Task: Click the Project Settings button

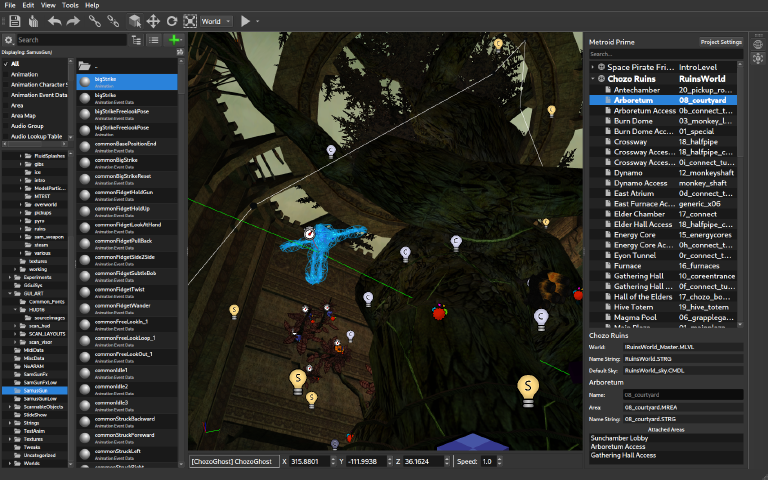Action: click(x=720, y=42)
